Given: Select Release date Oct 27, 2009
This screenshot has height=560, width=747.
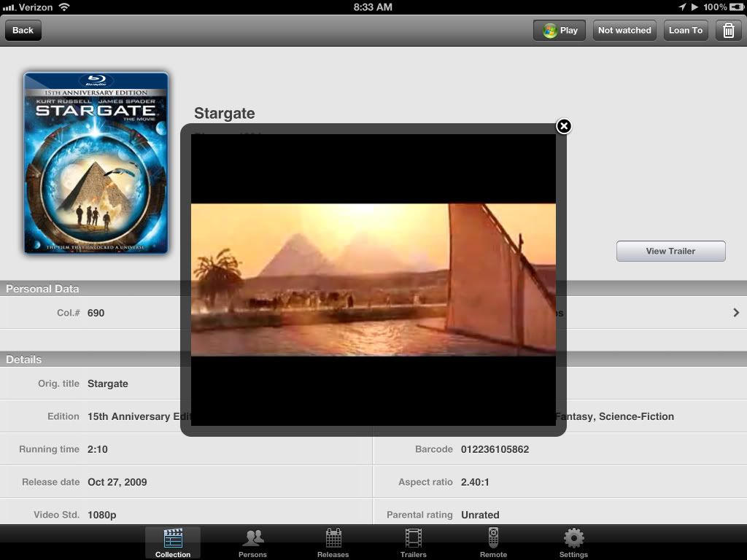Looking at the screenshot, I should [x=117, y=482].
